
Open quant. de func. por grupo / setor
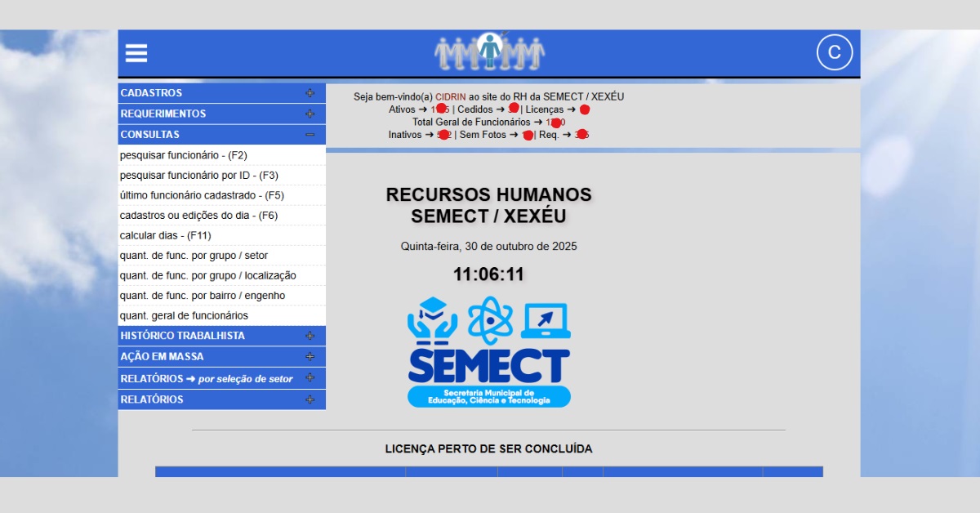click(x=194, y=256)
